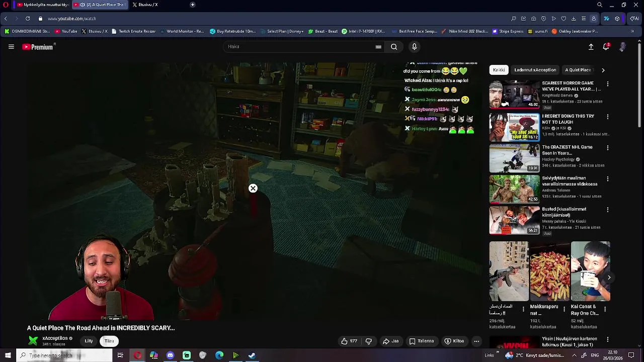
Task: Open the taskbar clock showing 22.10
Action: pos(613,355)
